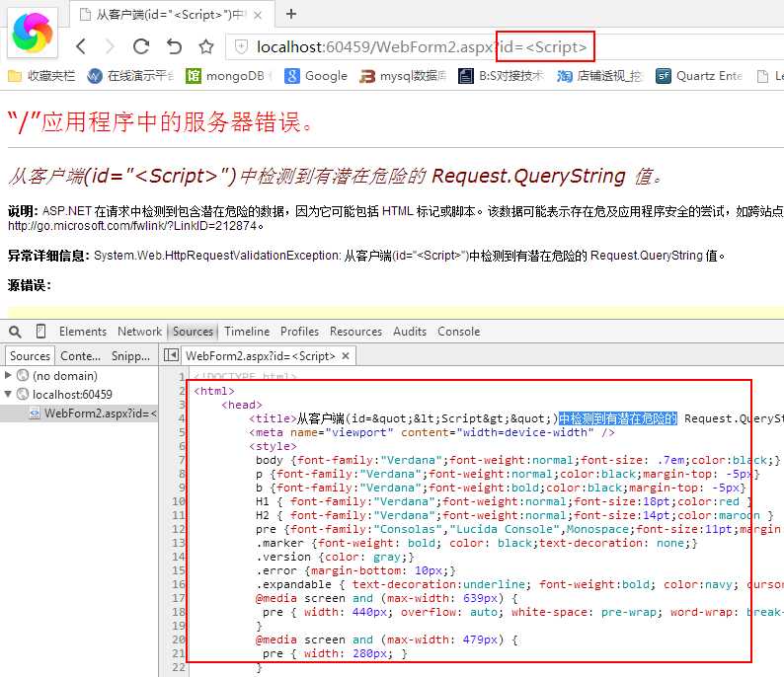Collapse the localhost:60459 tree node
The image size is (784, 677).
point(8,394)
